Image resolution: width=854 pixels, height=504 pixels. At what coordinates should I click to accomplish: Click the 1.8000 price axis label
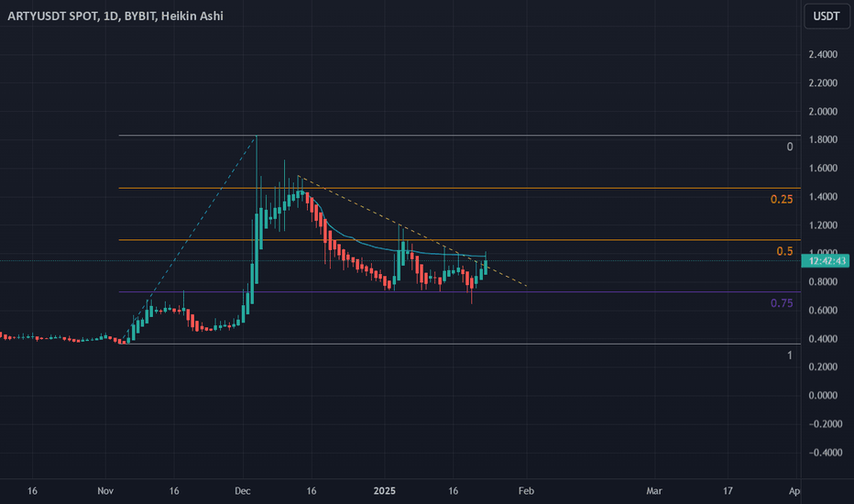pos(823,139)
